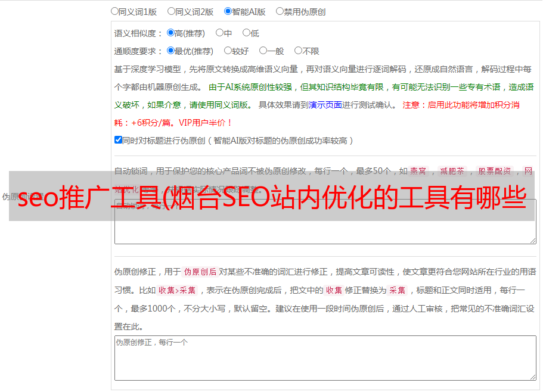
Task: Click the 语义相似度 label
Action: tap(138, 33)
